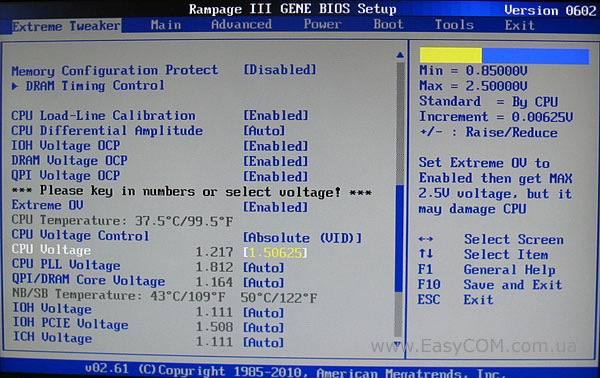This screenshot has height=378, width=600.
Task: Expand the DRAM Timing Control submenu arrow
Action: [15, 86]
